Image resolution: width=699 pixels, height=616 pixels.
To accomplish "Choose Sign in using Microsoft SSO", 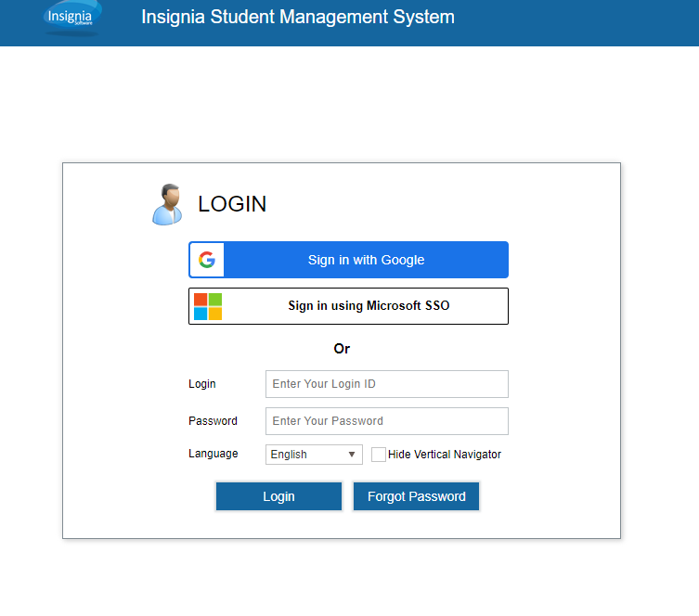I will point(369,306).
